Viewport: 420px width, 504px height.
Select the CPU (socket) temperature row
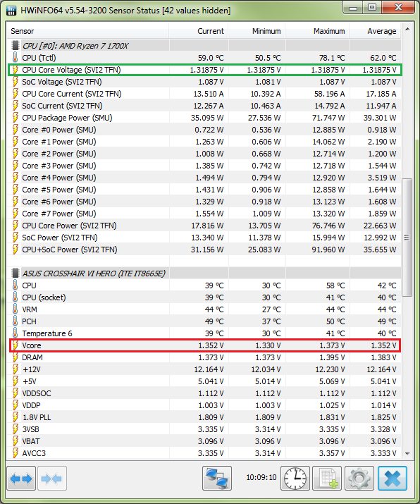pos(204,297)
